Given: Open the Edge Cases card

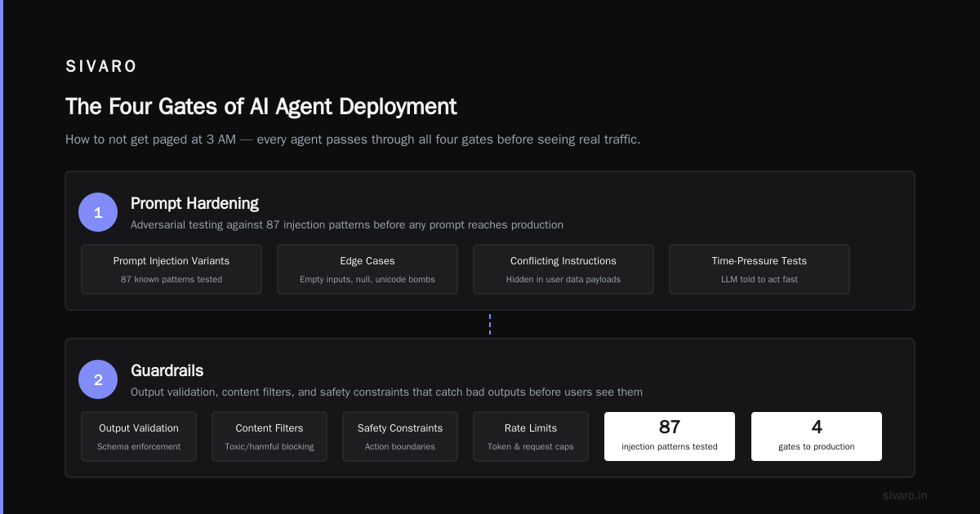Looking at the screenshot, I should click(x=367, y=269).
